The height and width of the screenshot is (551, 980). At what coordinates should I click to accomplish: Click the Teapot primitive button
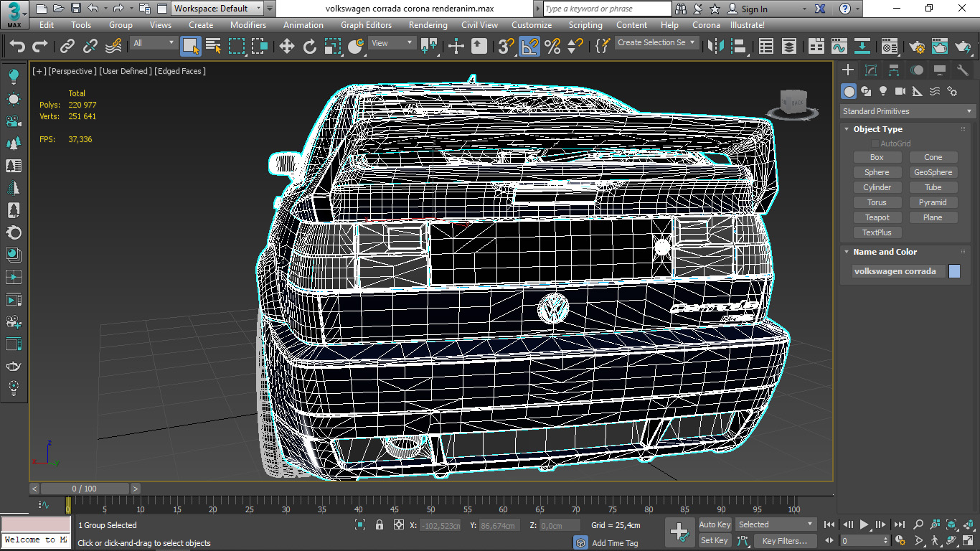pyautogui.click(x=877, y=217)
